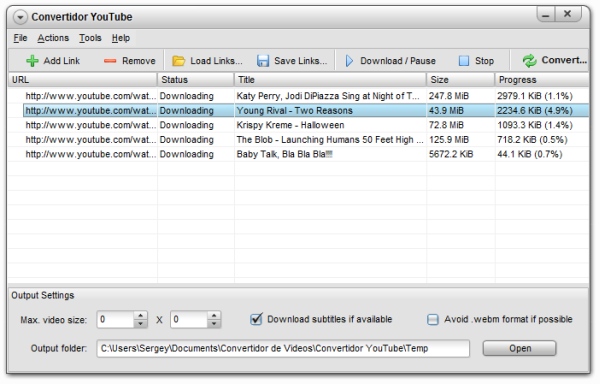Click the green plus Add Link icon
This screenshot has width=600, height=384.
(32, 61)
